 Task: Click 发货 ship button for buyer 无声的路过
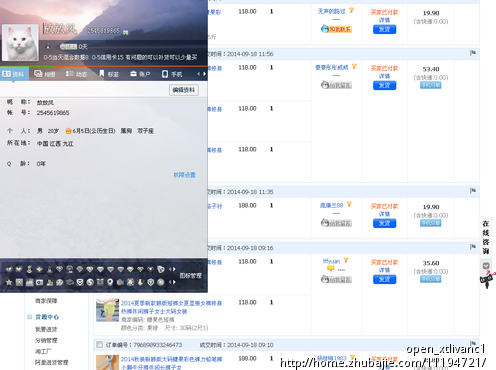click(384, 29)
